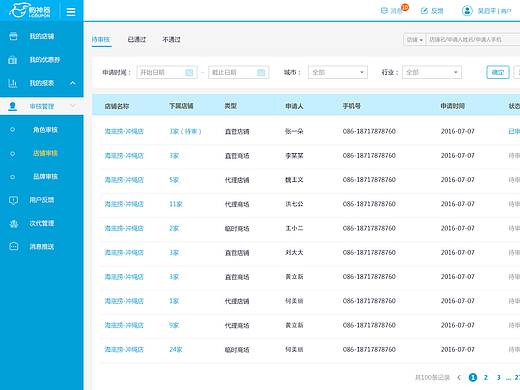Expand 审核管理 chevron

[73, 106]
